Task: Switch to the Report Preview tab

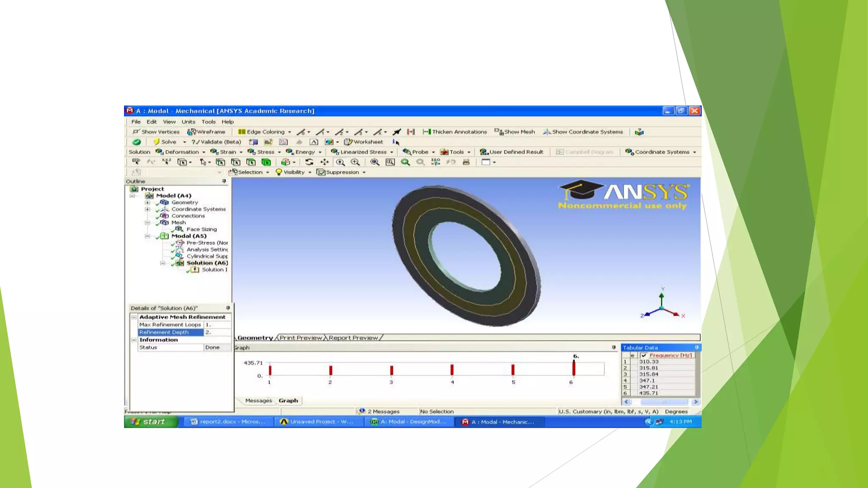Action: pos(353,338)
